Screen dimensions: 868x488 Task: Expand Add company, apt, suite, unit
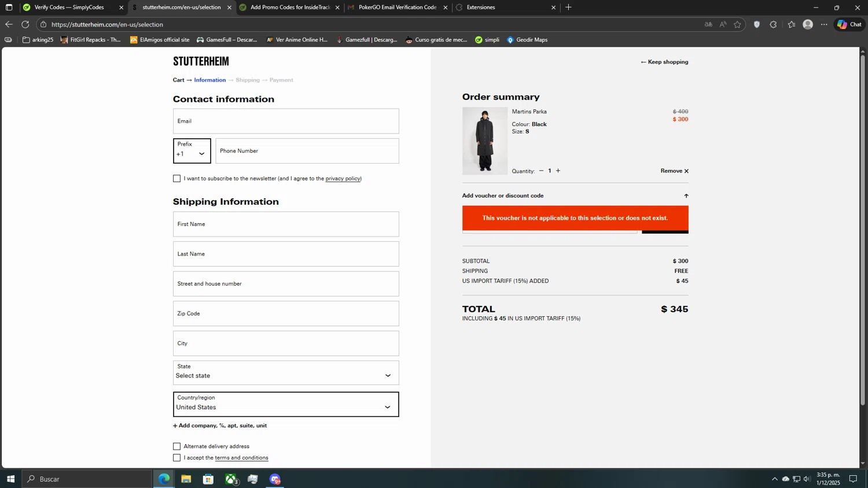220,426
